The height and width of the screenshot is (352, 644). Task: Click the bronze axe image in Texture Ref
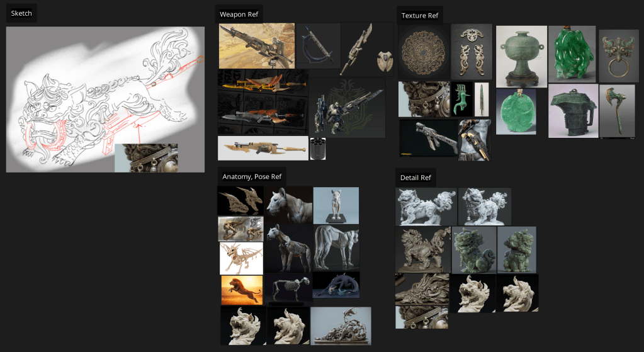[x=616, y=111]
